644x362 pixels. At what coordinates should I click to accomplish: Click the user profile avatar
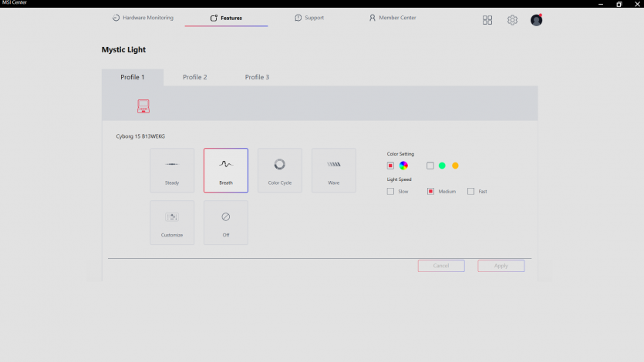coord(536,20)
